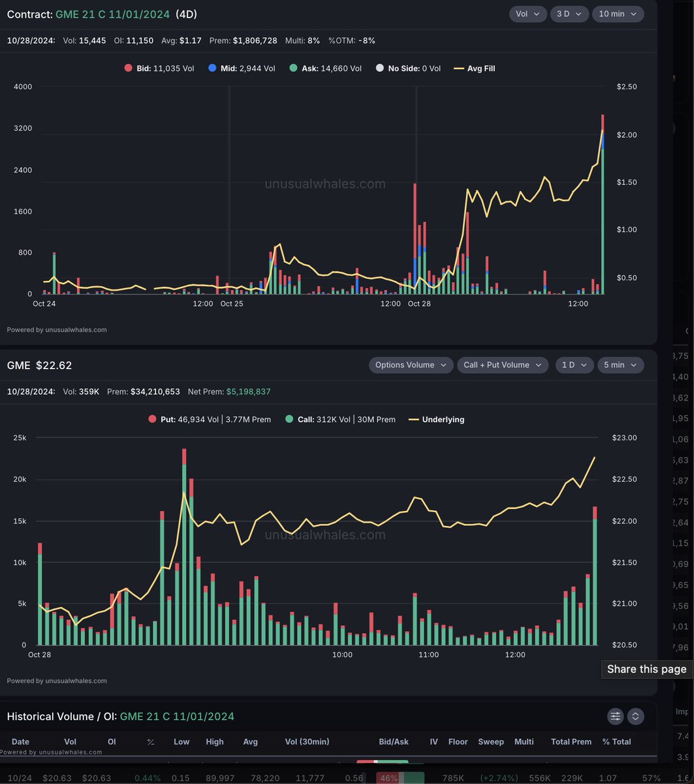Click the expand/collapse arrows icon beside filters
The width and height of the screenshot is (694, 784).
tap(635, 717)
